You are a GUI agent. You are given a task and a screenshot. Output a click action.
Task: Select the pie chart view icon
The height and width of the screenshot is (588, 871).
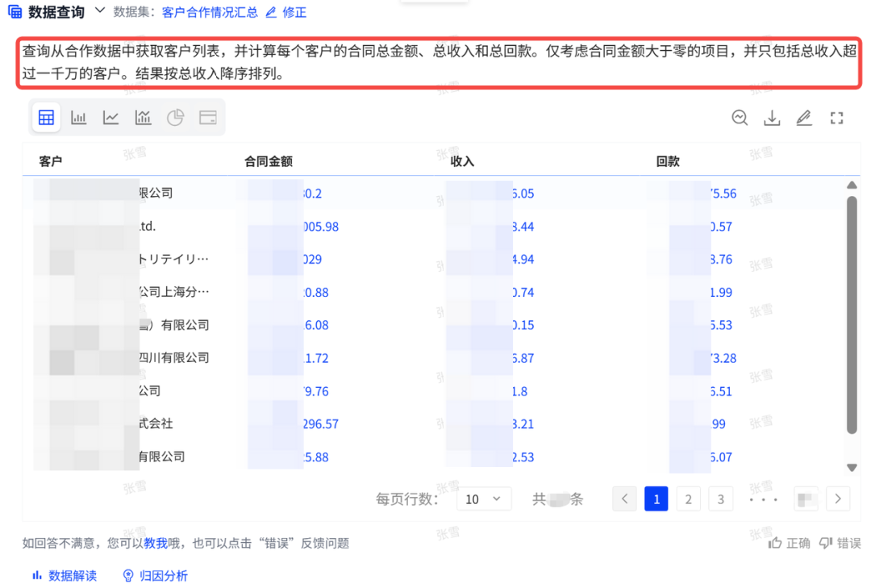[x=175, y=118]
